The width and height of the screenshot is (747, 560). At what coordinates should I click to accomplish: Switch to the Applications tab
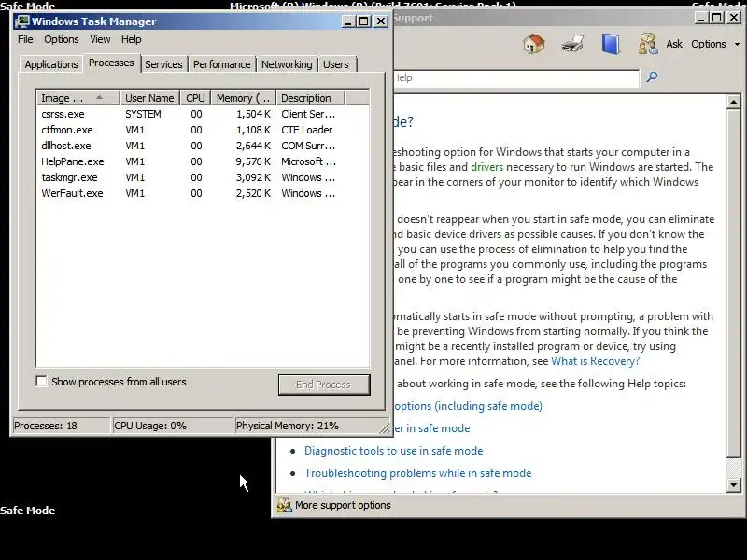tap(51, 64)
